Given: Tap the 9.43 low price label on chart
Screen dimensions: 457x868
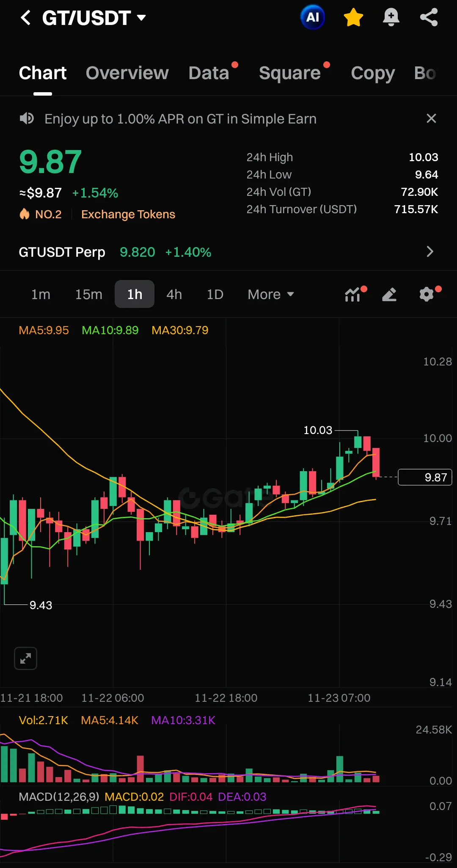Looking at the screenshot, I should coord(41,605).
